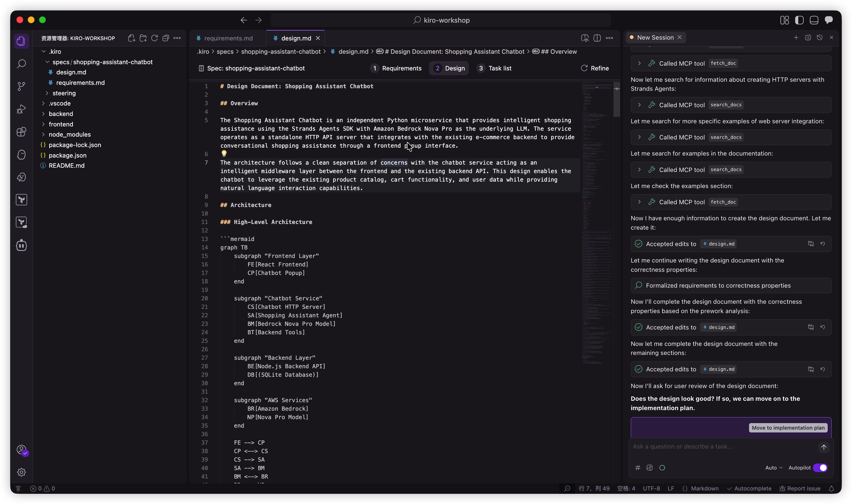Screen dimensions: 852x504
Task: Expand the first search_docs MCP tool call
Action: [640, 105]
